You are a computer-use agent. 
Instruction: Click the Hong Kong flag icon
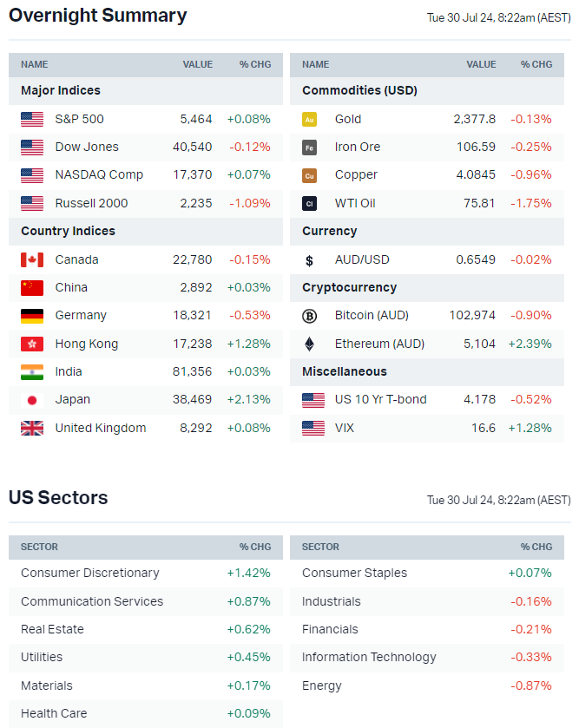pyautogui.click(x=32, y=344)
